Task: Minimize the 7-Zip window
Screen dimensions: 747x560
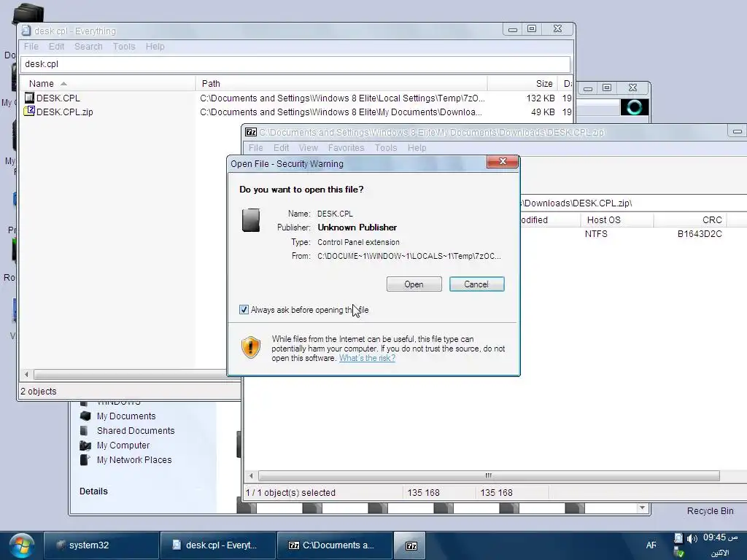Action: pos(737,131)
